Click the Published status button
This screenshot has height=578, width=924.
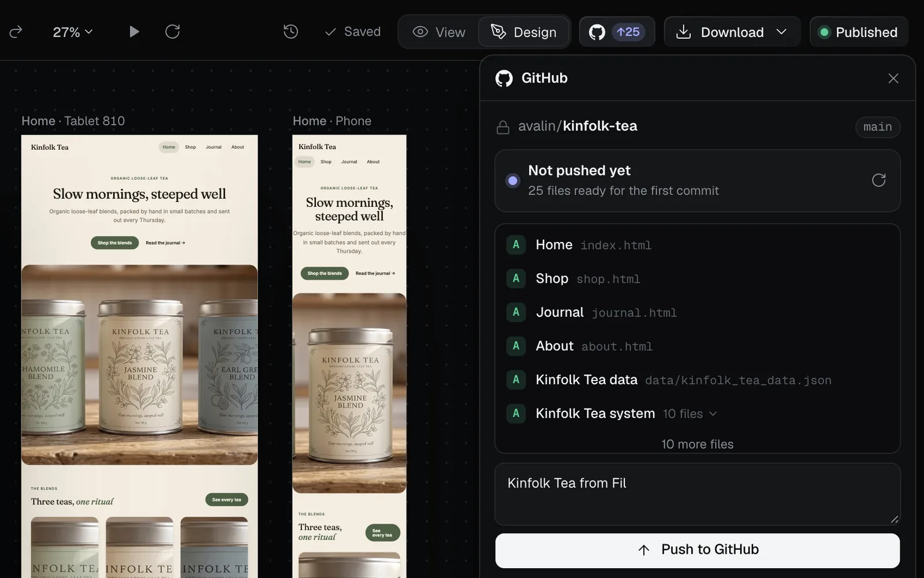pyautogui.click(x=859, y=32)
